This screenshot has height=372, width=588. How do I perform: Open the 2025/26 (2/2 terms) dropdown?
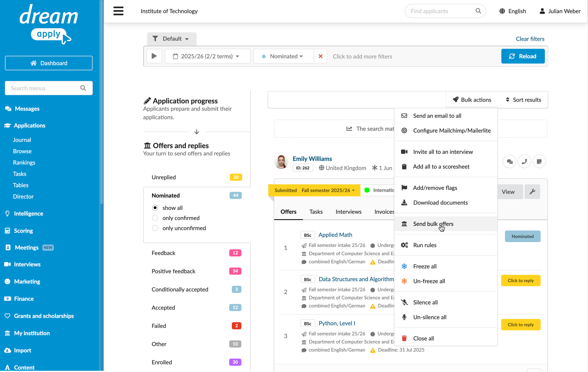208,56
